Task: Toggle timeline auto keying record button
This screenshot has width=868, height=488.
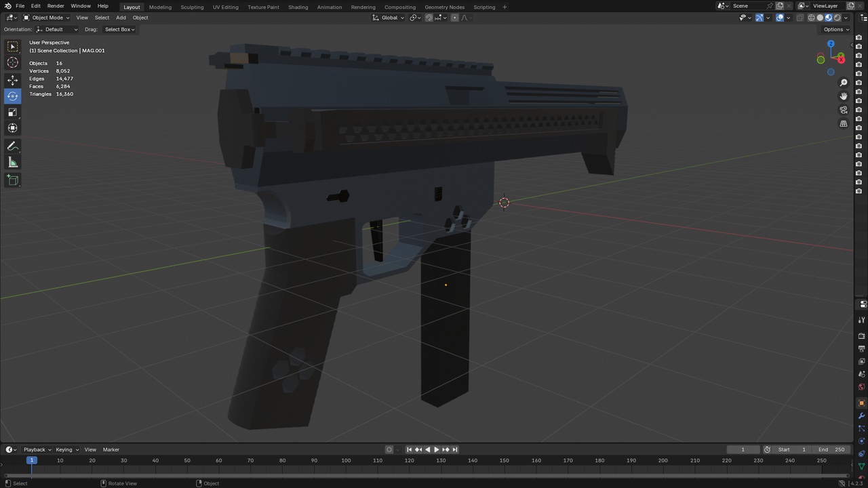Action: point(389,449)
